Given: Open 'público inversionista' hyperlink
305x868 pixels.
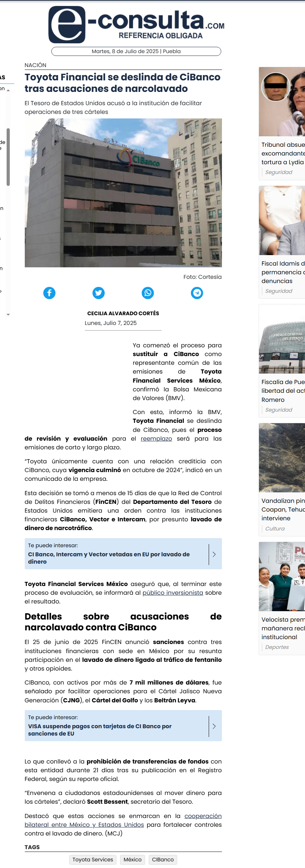Looking at the screenshot, I should tap(173, 593).
